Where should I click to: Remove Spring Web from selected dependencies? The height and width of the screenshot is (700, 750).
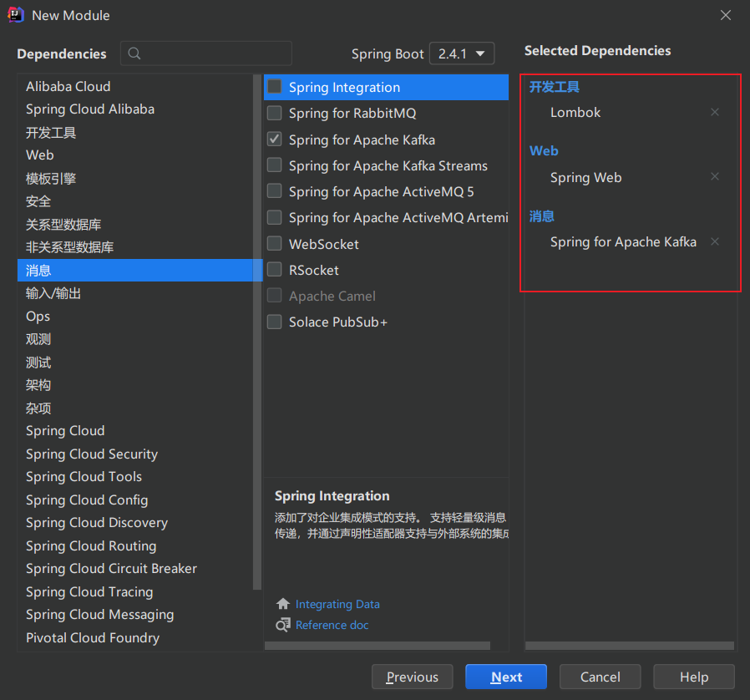[715, 176]
